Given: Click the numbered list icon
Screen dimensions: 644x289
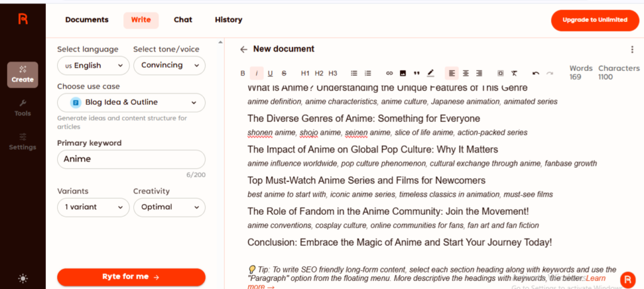Looking at the screenshot, I should click(368, 74).
